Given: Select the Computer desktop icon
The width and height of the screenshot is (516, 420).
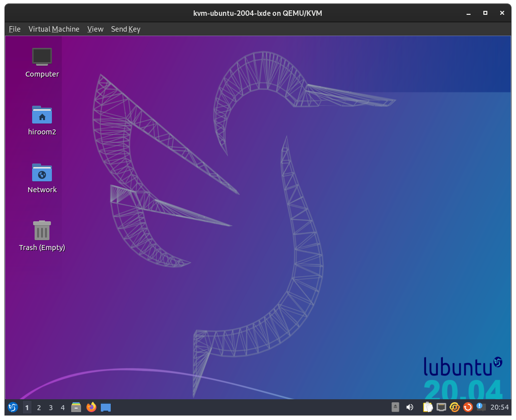Looking at the screenshot, I should coord(42,62).
